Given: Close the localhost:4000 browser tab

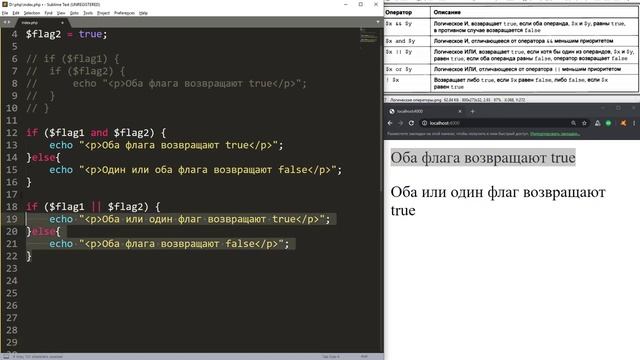Looking at the screenshot, I should (x=460, y=111).
